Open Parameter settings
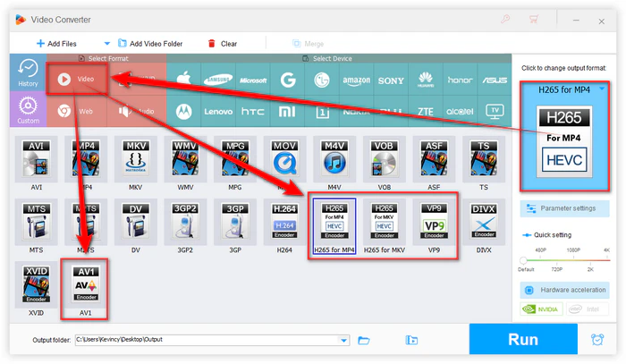The image size is (626, 364). tap(564, 208)
